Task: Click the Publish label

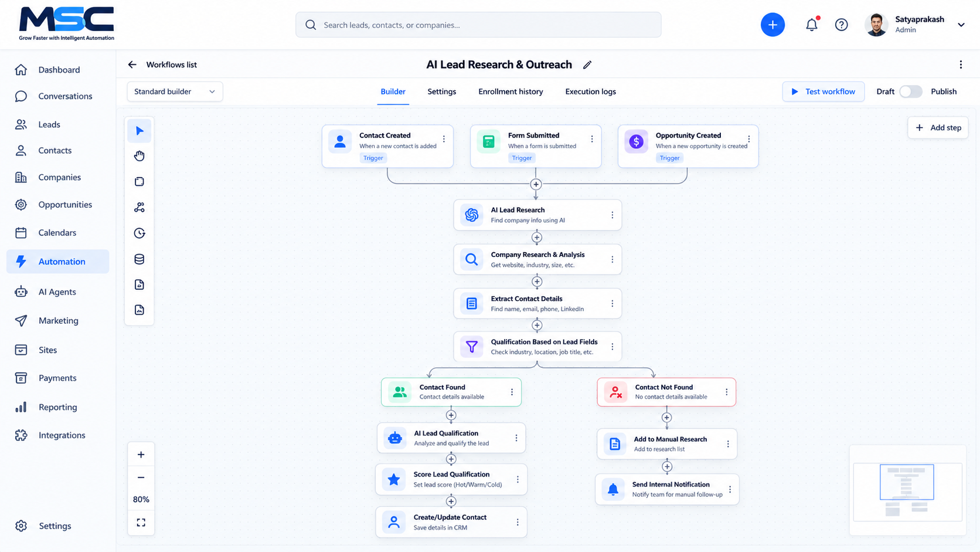Action: [944, 92]
